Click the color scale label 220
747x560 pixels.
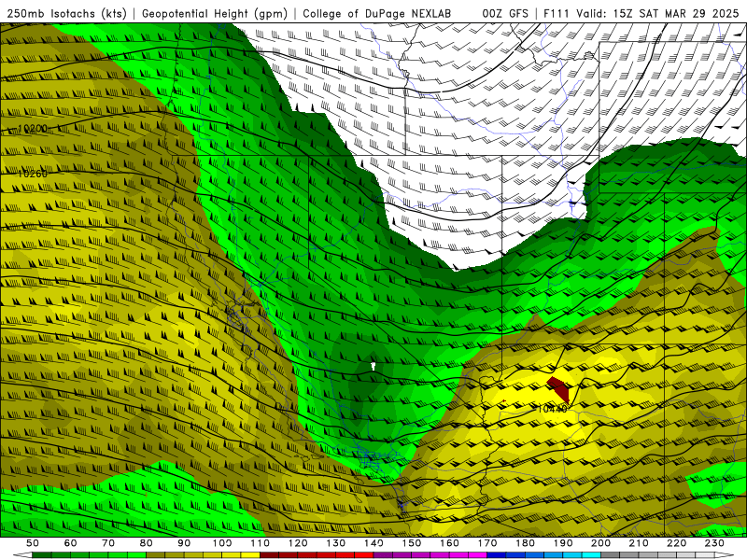[676, 543]
